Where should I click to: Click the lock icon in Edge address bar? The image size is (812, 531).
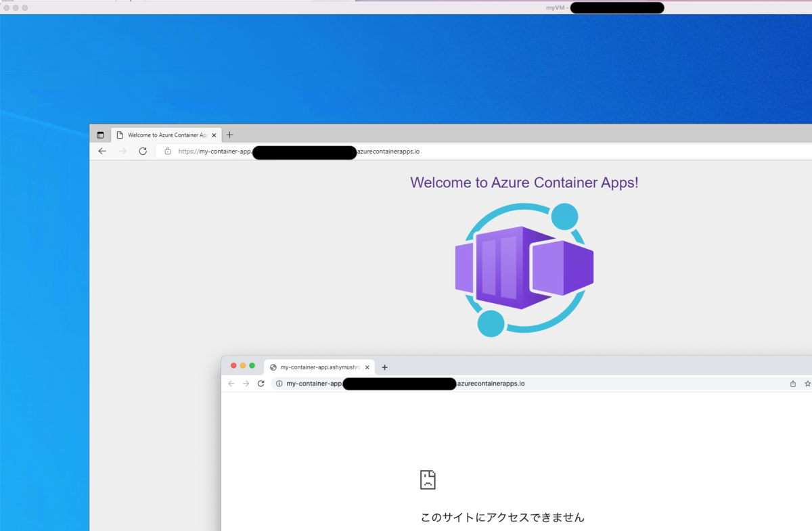pyautogui.click(x=168, y=151)
